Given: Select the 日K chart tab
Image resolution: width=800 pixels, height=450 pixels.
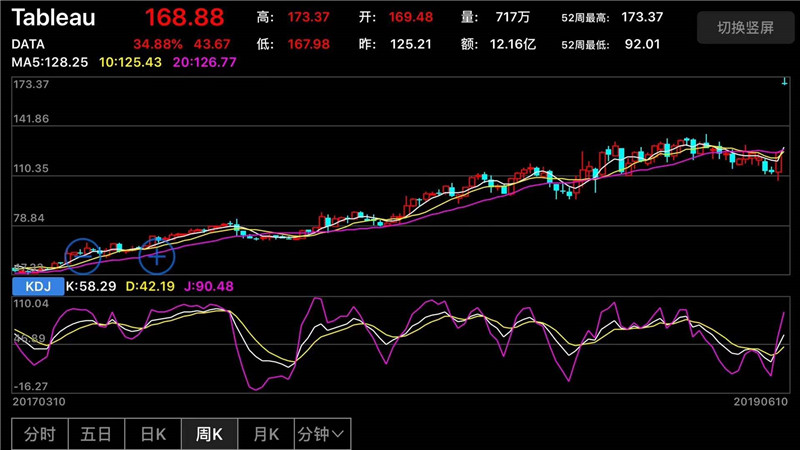Looking at the screenshot, I should (153, 434).
